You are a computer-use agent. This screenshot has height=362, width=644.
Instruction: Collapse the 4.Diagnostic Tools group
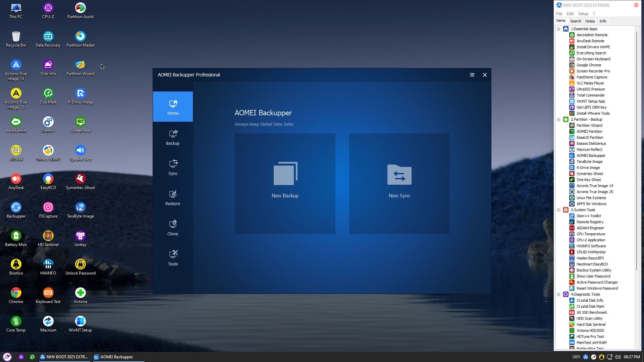(559, 294)
